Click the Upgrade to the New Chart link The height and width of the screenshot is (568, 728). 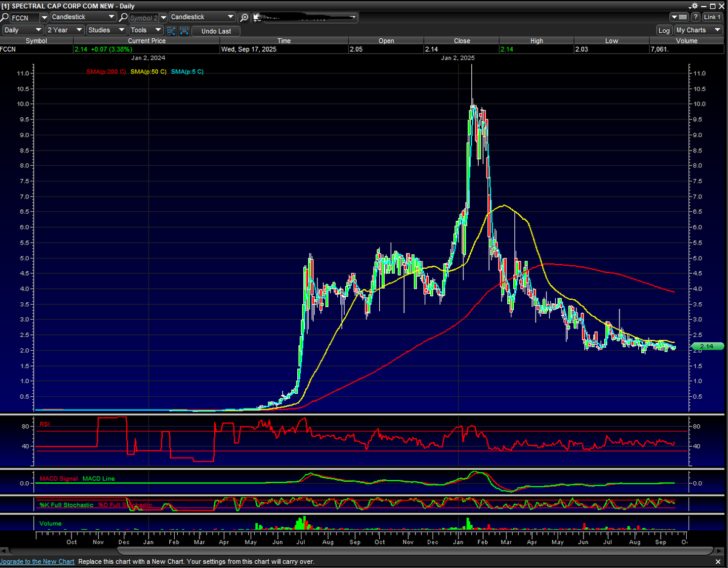click(38, 562)
